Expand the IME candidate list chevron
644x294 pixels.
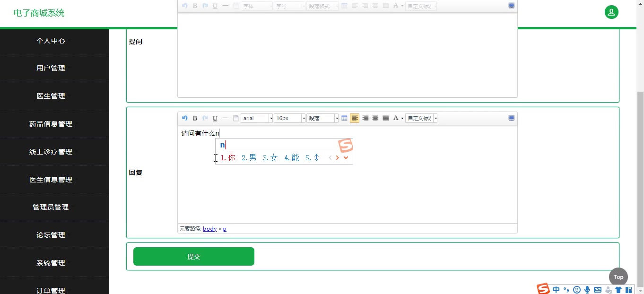pyautogui.click(x=346, y=158)
